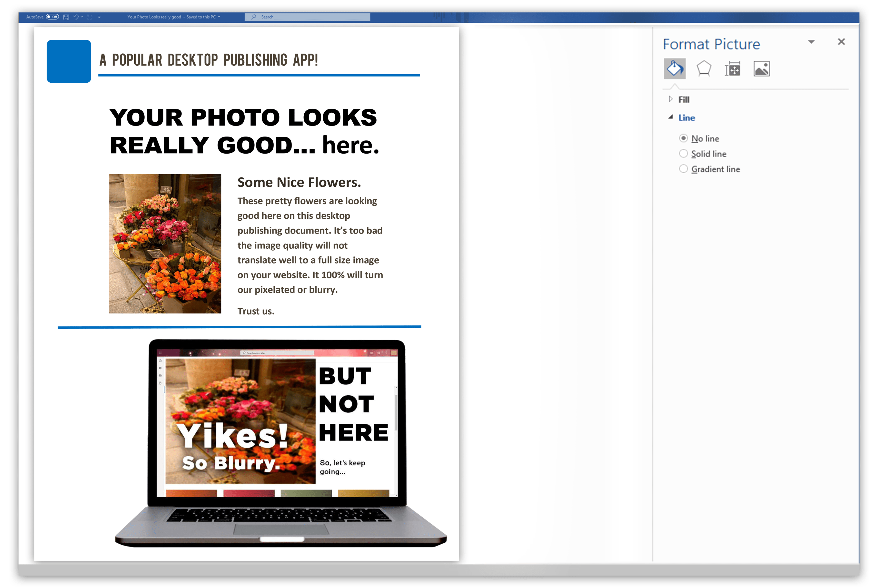Open the Fill & Line tab icon

tap(674, 69)
